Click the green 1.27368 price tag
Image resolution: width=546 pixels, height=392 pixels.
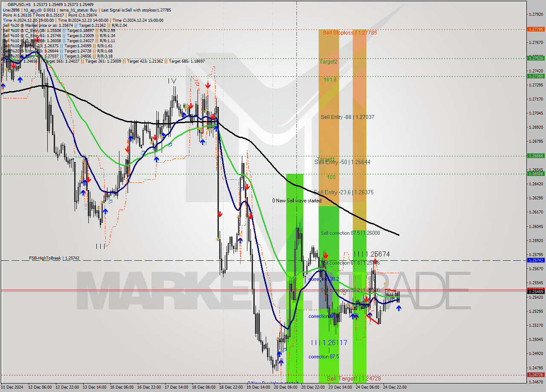click(x=536, y=76)
